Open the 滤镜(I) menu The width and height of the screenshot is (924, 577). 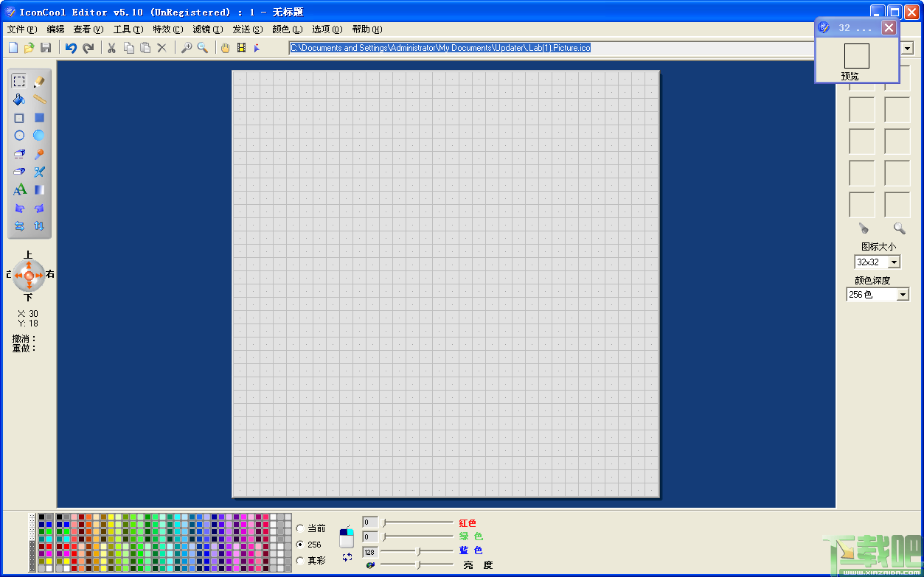coord(207,29)
